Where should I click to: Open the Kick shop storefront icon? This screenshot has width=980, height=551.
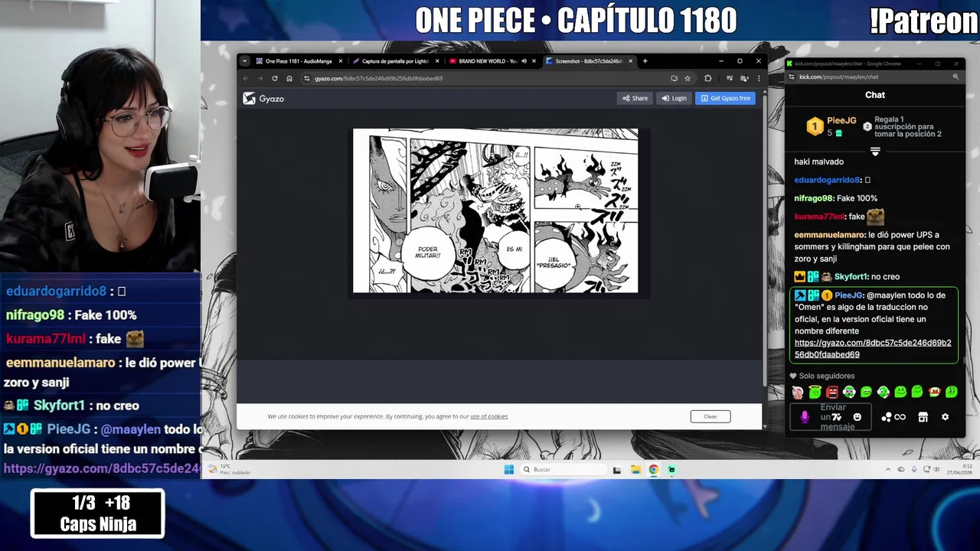coord(923,417)
